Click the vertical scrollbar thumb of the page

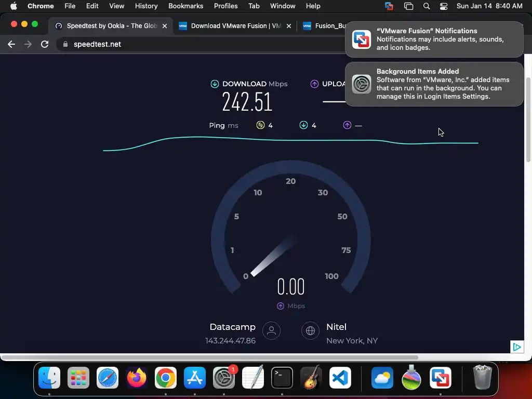528,119
